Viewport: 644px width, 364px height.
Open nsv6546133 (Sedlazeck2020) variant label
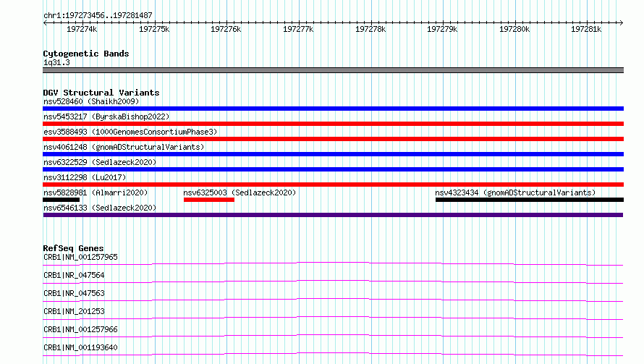tap(100, 208)
